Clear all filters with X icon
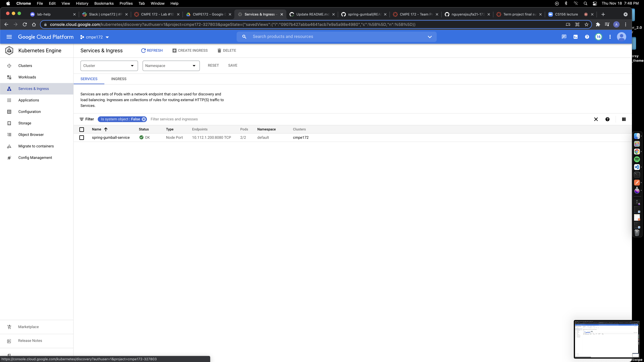Image resolution: width=644 pixels, height=362 pixels. tap(596, 119)
